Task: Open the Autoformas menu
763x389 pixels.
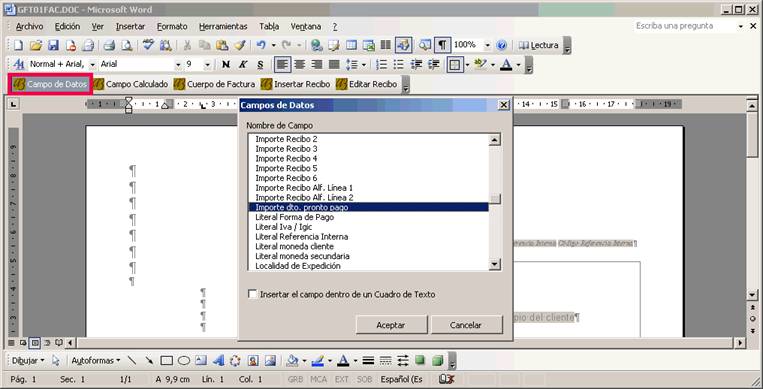Action: [96, 361]
